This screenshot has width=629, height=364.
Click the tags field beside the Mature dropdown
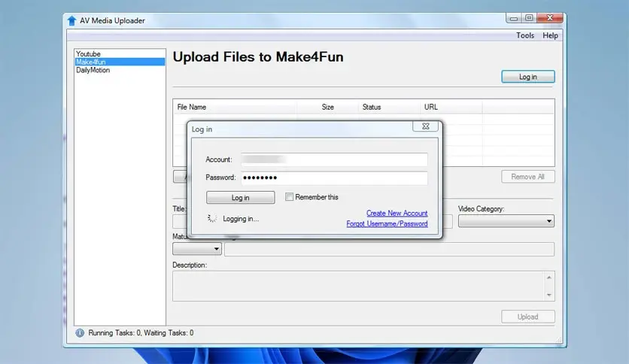pyautogui.click(x=389, y=249)
